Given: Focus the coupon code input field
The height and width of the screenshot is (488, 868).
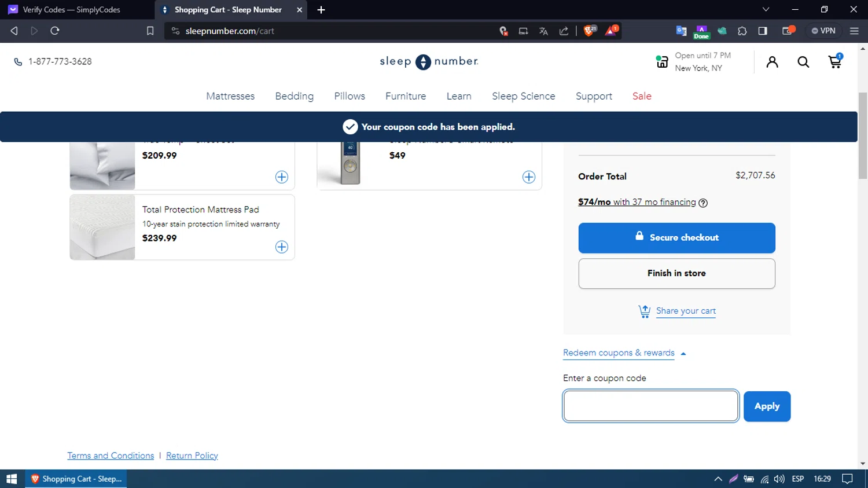Looking at the screenshot, I should click(650, 406).
